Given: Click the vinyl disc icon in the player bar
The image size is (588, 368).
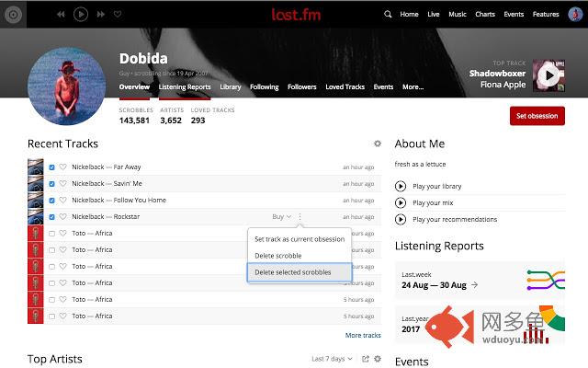Looking at the screenshot, I should pos(13,15).
